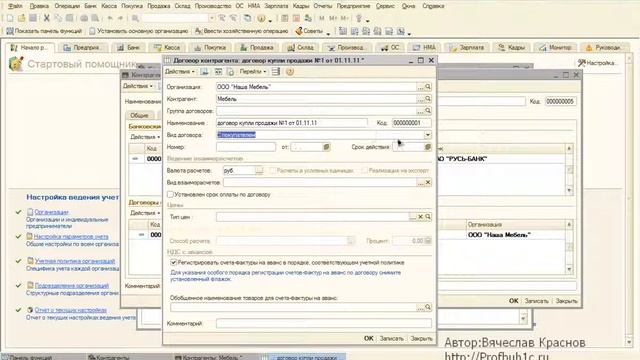Open Учетная политика организаций link

pos(75,261)
